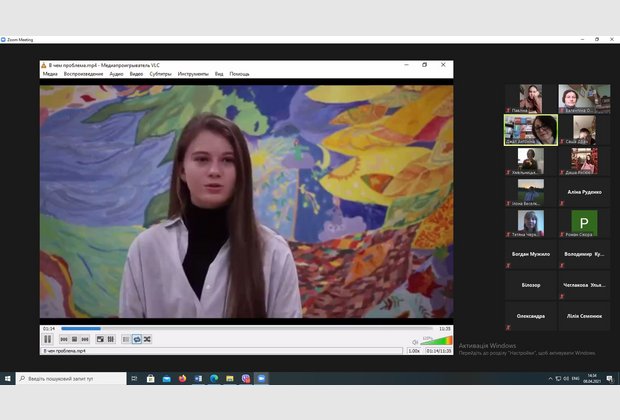Mute audio using the VLC speaker icon
The height and width of the screenshot is (420, 620).
click(416, 341)
